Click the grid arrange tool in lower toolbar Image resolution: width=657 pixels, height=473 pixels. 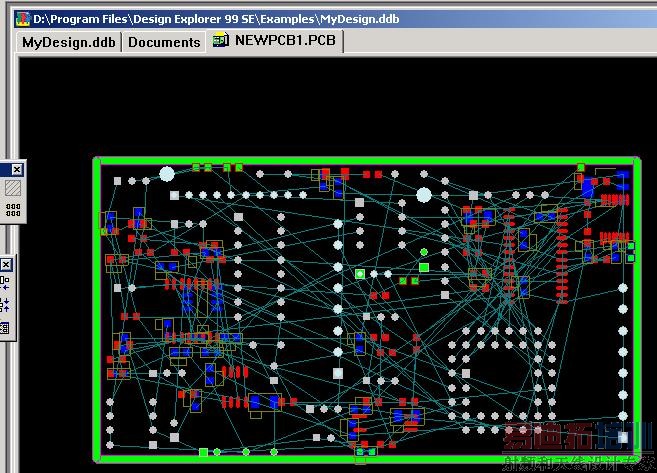pos(4,328)
